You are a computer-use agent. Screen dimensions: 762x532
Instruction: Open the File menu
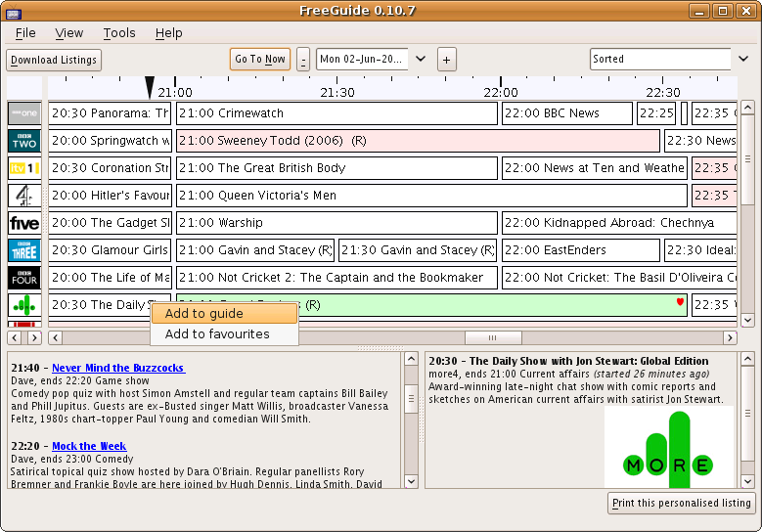(x=25, y=33)
